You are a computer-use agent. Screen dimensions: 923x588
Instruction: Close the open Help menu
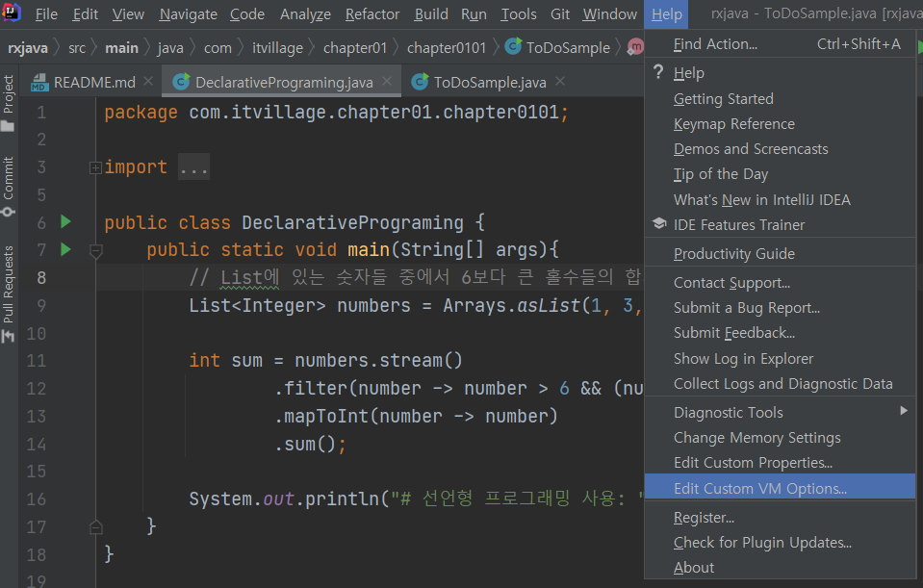tap(666, 14)
